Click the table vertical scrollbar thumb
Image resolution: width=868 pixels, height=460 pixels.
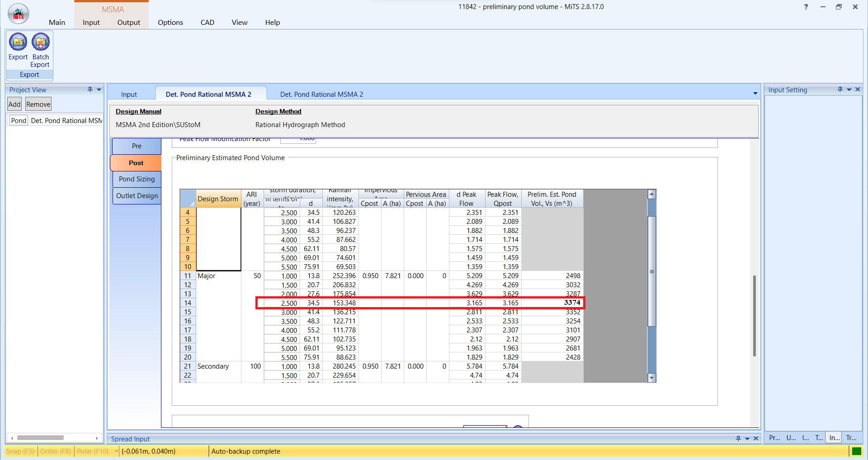tap(651, 271)
